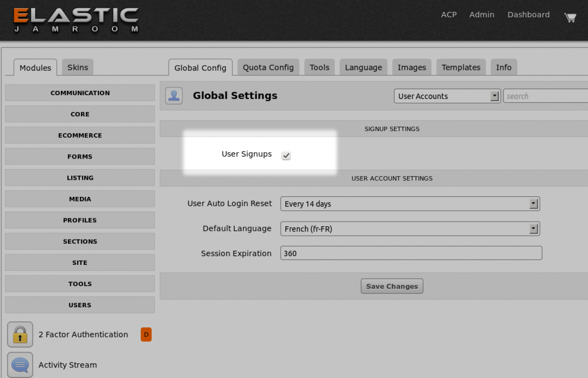Viewport: 588px width, 378px height.
Task: Open the User Accounts module dropdown
Action: click(x=447, y=96)
